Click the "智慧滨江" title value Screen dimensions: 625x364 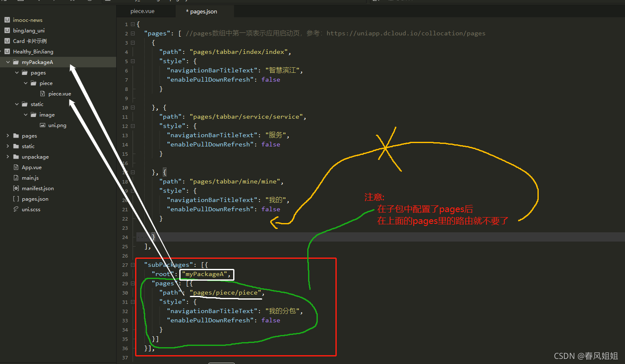pyautogui.click(x=282, y=70)
